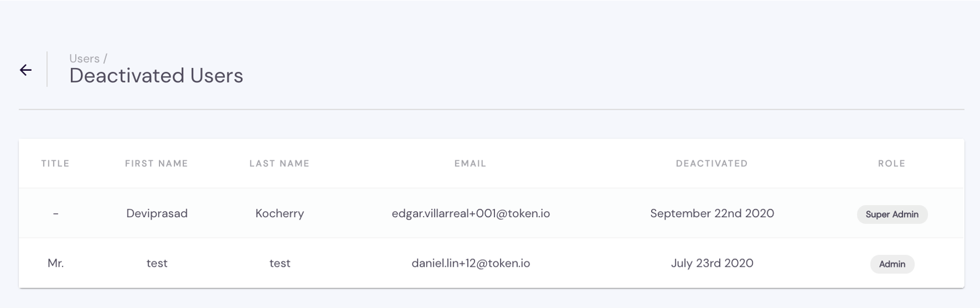Click the September 22nd 2020 date cell

pyautogui.click(x=712, y=213)
